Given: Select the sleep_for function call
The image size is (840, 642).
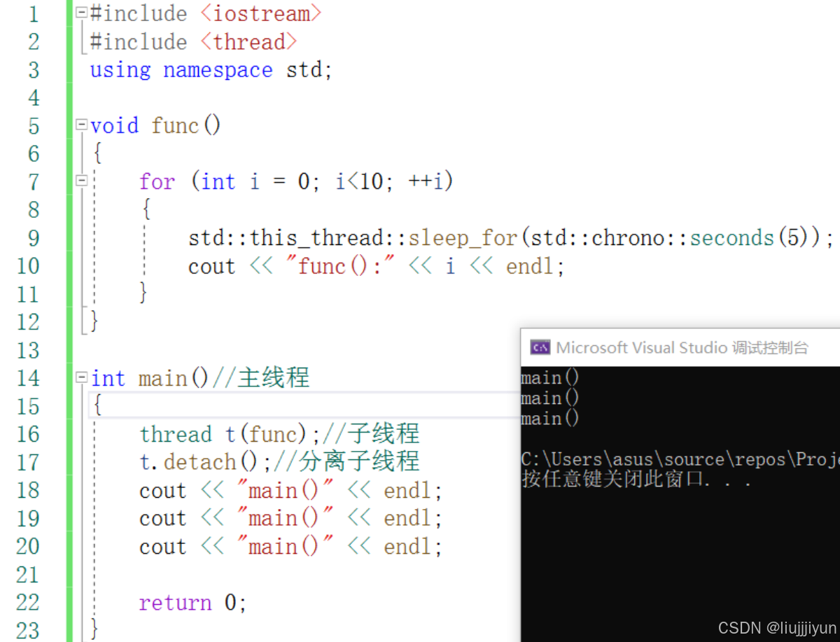Looking at the screenshot, I should coord(462,237).
